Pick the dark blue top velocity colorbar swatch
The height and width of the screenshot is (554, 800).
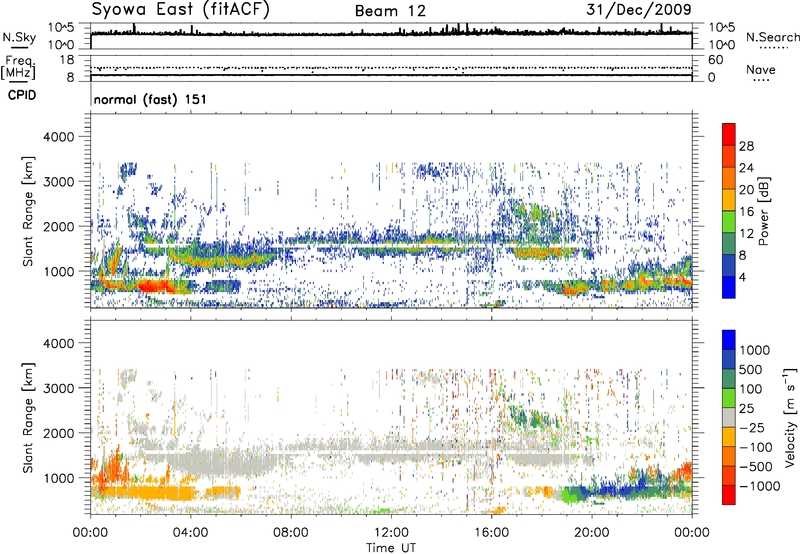pyautogui.click(x=729, y=340)
